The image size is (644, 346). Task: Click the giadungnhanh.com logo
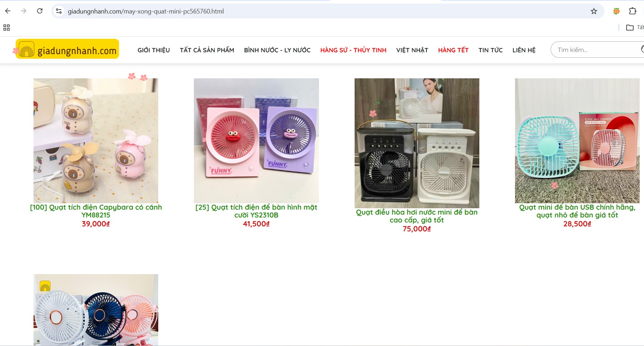pos(67,49)
